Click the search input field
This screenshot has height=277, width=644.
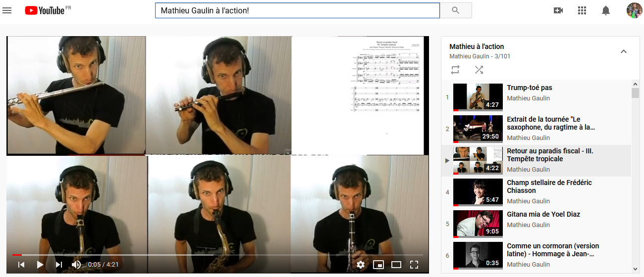[297, 10]
